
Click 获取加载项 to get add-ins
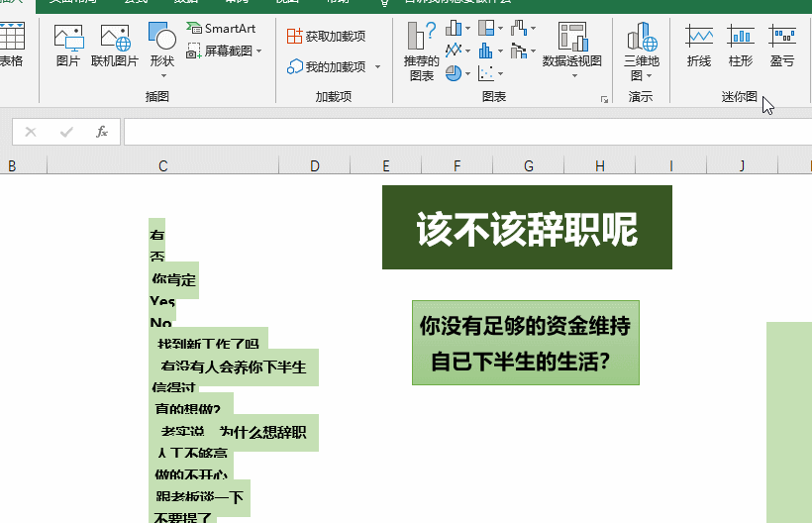(x=326, y=36)
